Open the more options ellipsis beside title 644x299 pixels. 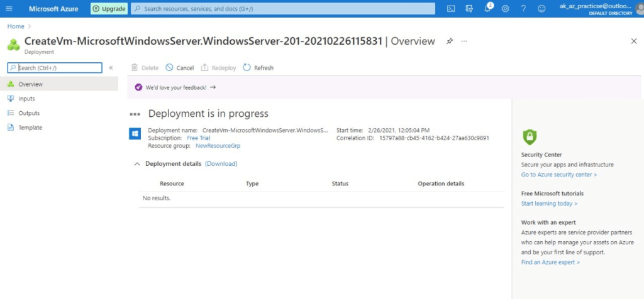click(x=464, y=41)
